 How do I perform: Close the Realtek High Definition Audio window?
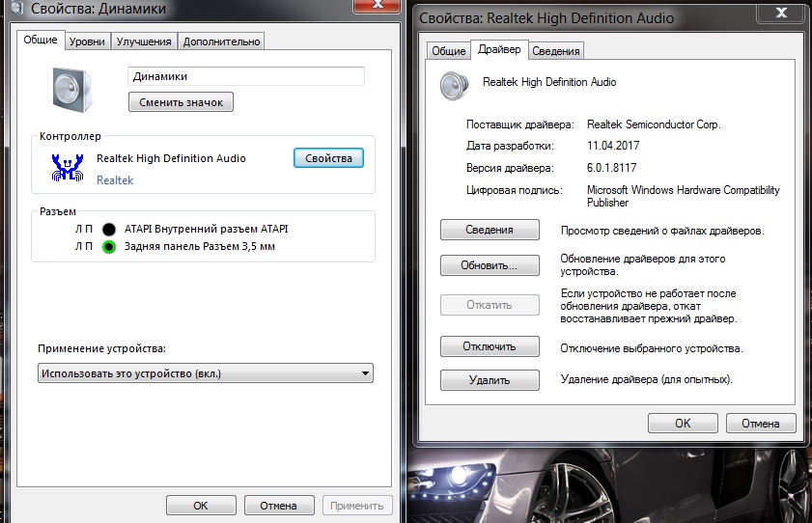(x=781, y=13)
